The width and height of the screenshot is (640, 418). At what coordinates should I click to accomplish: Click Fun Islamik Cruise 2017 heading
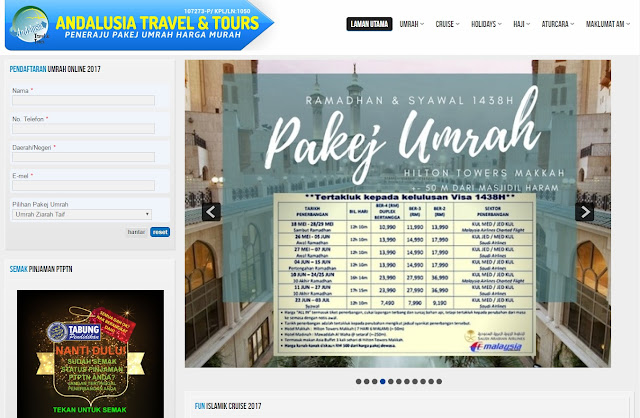[x=228, y=406]
